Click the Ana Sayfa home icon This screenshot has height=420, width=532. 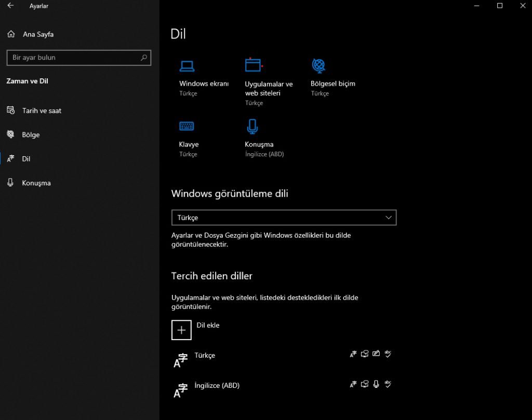click(x=11, y=34)
